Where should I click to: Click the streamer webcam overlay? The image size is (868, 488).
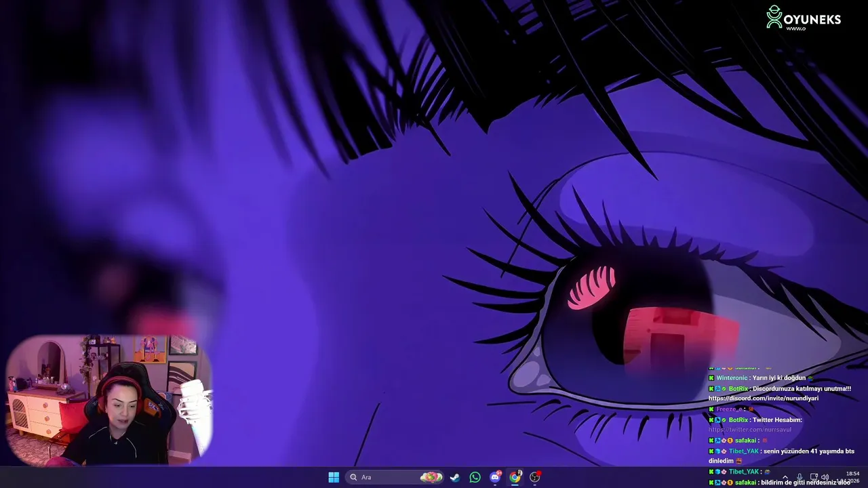[x=110, y=400]
